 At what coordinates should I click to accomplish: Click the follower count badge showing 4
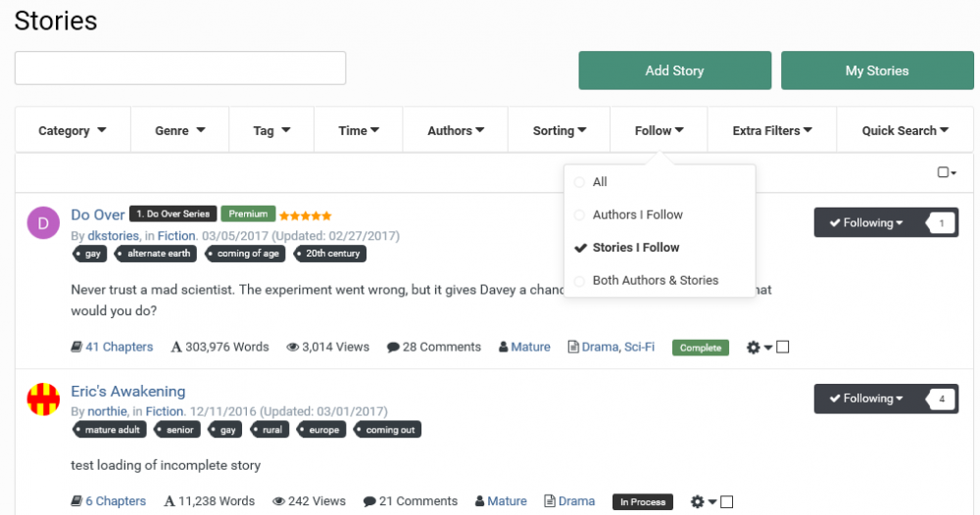click(x=941, y=399)
